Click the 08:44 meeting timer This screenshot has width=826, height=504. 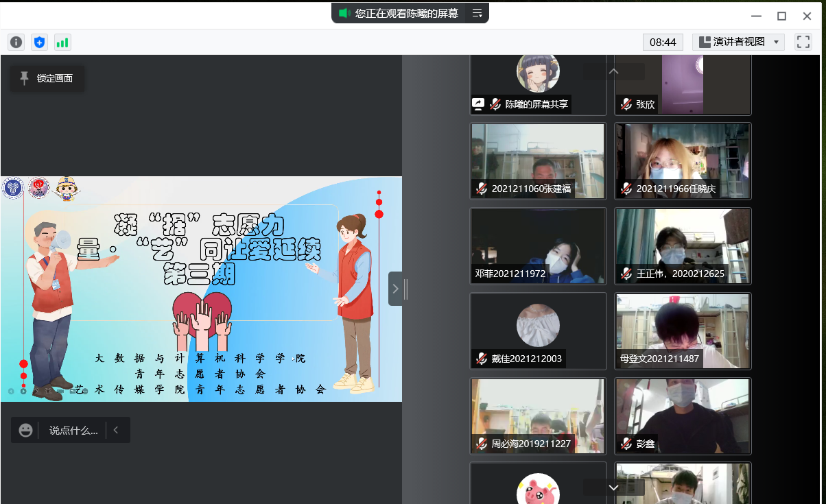tap(663, 42)
